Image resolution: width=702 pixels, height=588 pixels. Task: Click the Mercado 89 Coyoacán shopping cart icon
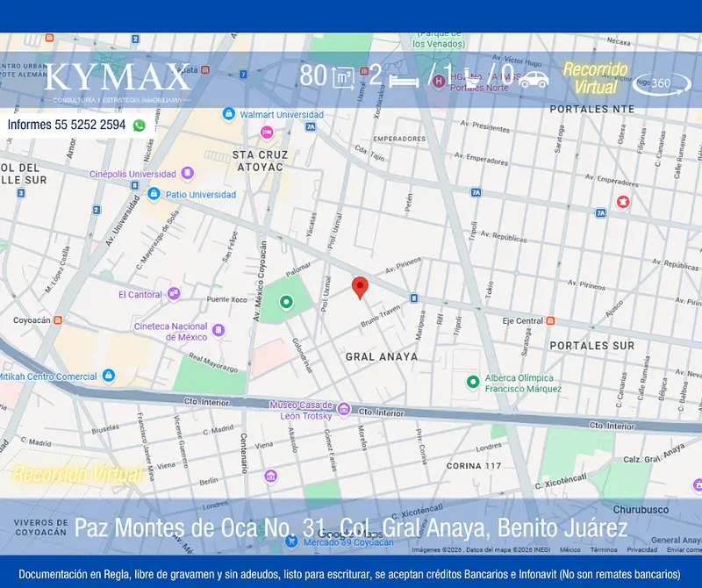291,541
